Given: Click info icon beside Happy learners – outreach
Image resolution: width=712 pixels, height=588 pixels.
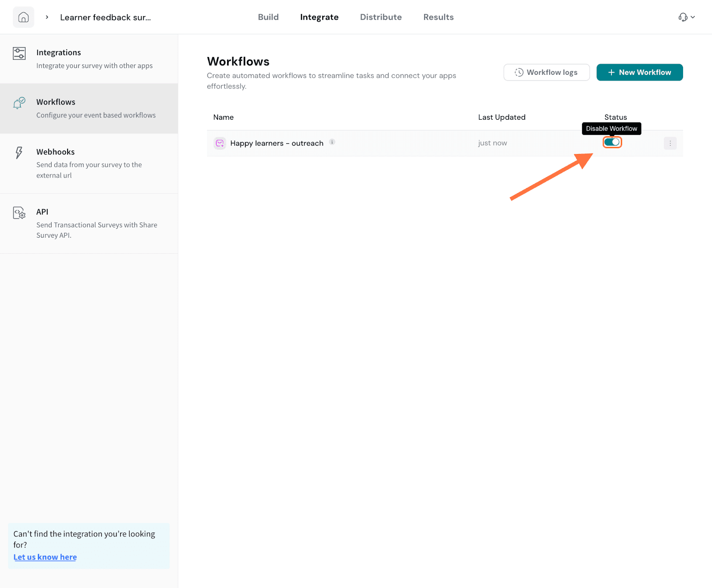Looking at the screenshot, I should tap(332, 142).
